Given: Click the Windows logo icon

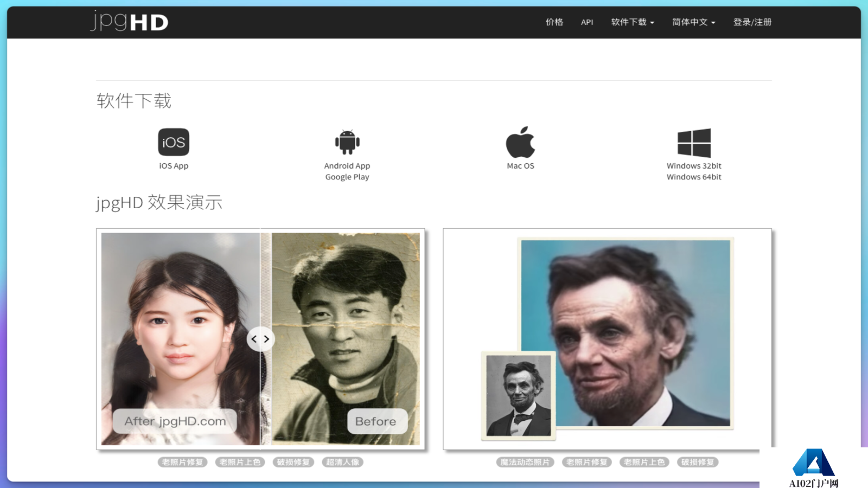Looking at the screenshot, I should pos(694,143).
